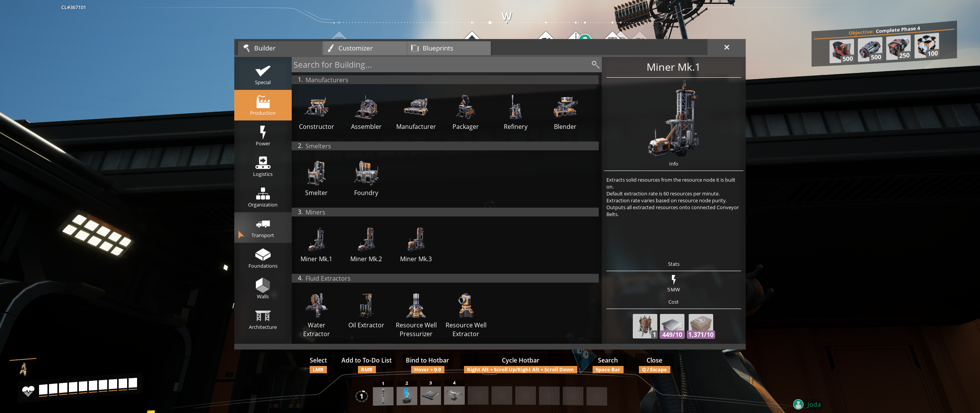Click the 5 MW power stat
Viewport: 980px width, 413px height.
click(x=673, y=283)
